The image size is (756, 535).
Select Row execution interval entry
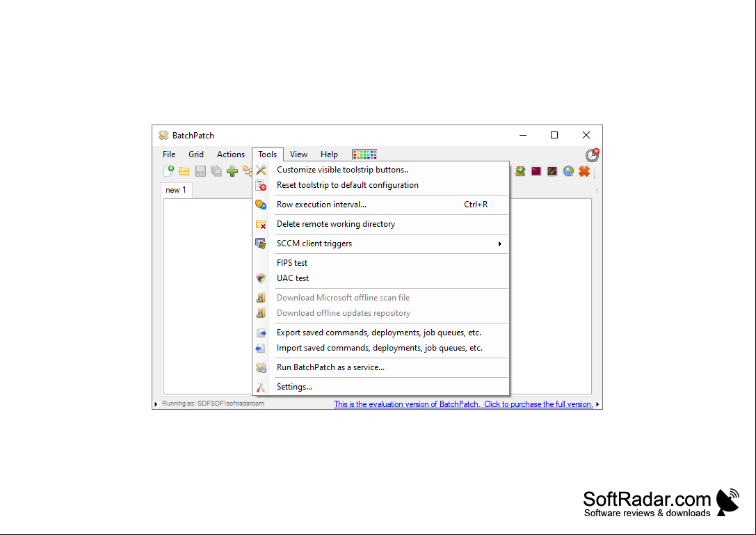381,205
